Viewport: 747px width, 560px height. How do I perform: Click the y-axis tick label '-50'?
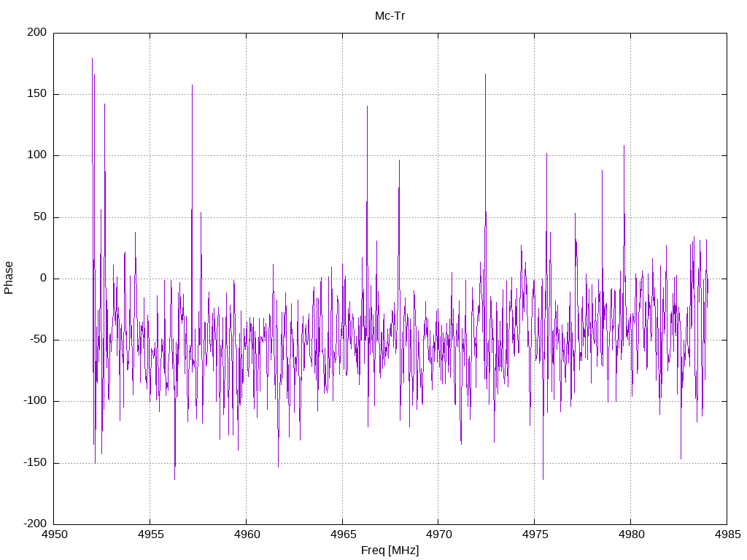(x=39, y=340)
